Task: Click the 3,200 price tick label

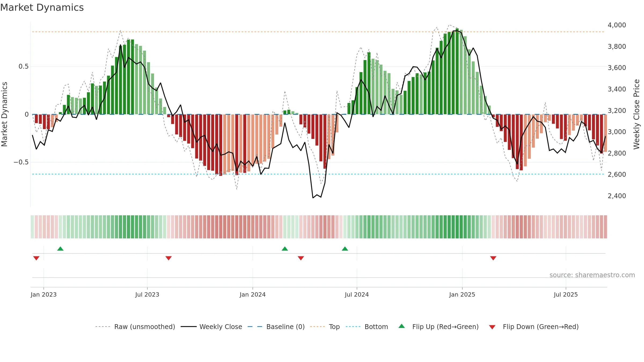Action: [x=617, y=110]
